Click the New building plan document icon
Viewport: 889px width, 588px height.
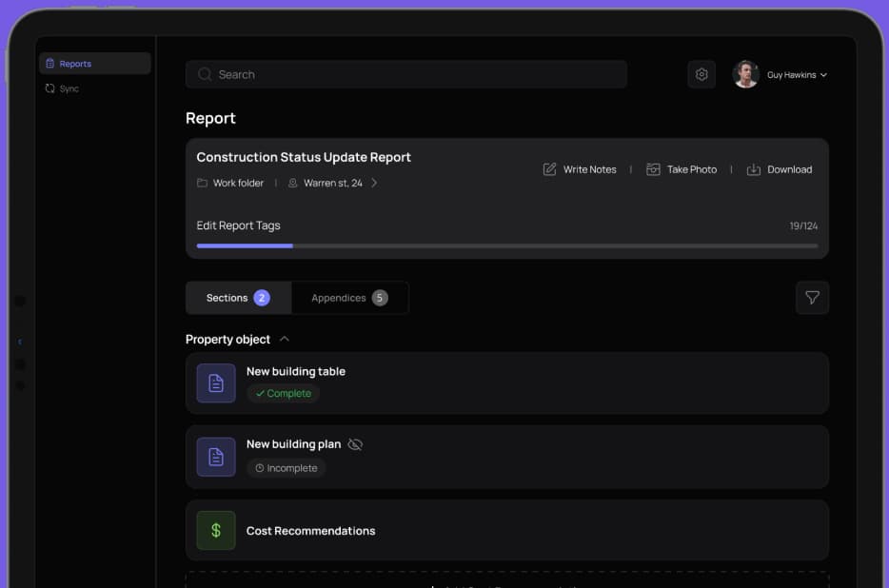216,457
